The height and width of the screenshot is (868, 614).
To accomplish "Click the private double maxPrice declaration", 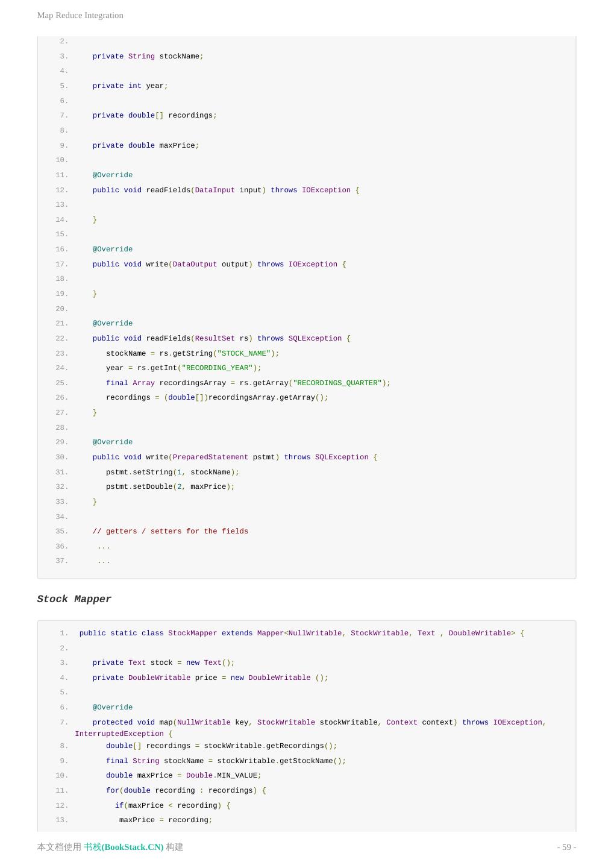I will tap(145, 145).
